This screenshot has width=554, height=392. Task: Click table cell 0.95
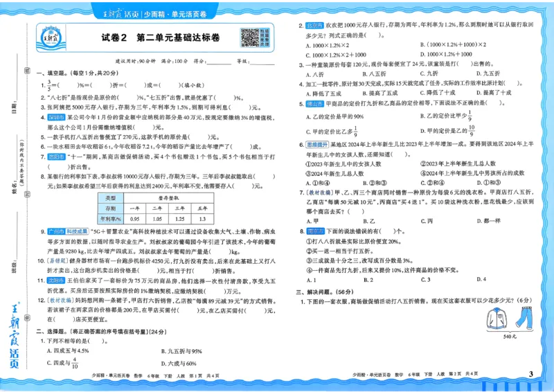click(x=134, y=219)
